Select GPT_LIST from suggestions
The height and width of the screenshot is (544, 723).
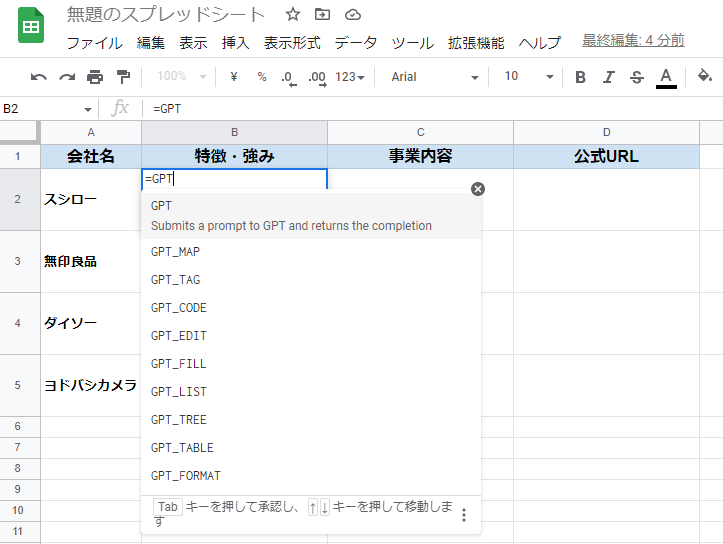click(x=311, y=392)
